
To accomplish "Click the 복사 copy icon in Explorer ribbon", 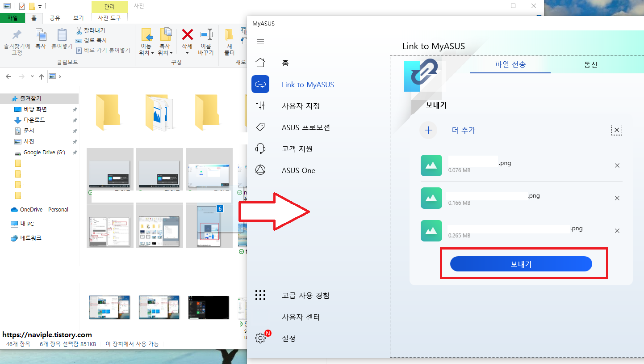I will (x=41, y=35).
